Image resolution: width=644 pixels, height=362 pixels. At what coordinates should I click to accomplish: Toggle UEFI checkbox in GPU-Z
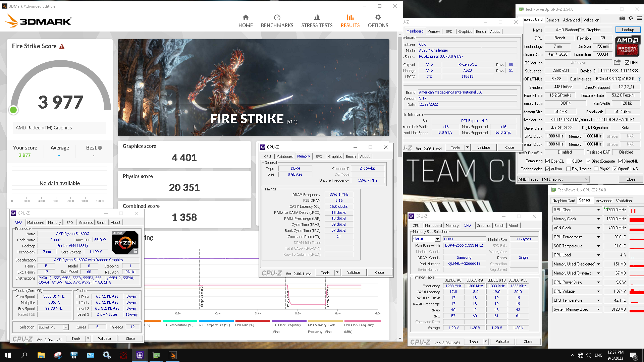[627, 63]
